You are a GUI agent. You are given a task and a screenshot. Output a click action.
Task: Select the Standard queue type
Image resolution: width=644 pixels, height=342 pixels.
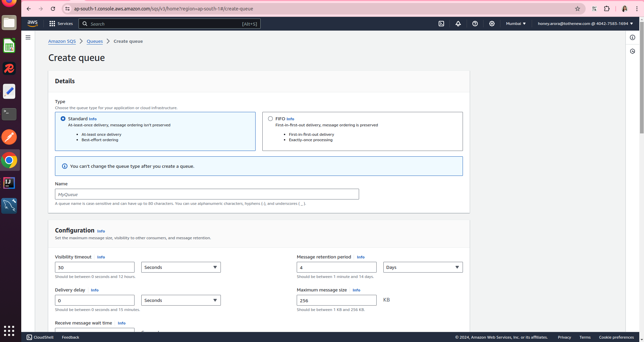pyautogui.click(x=63, y=119)
